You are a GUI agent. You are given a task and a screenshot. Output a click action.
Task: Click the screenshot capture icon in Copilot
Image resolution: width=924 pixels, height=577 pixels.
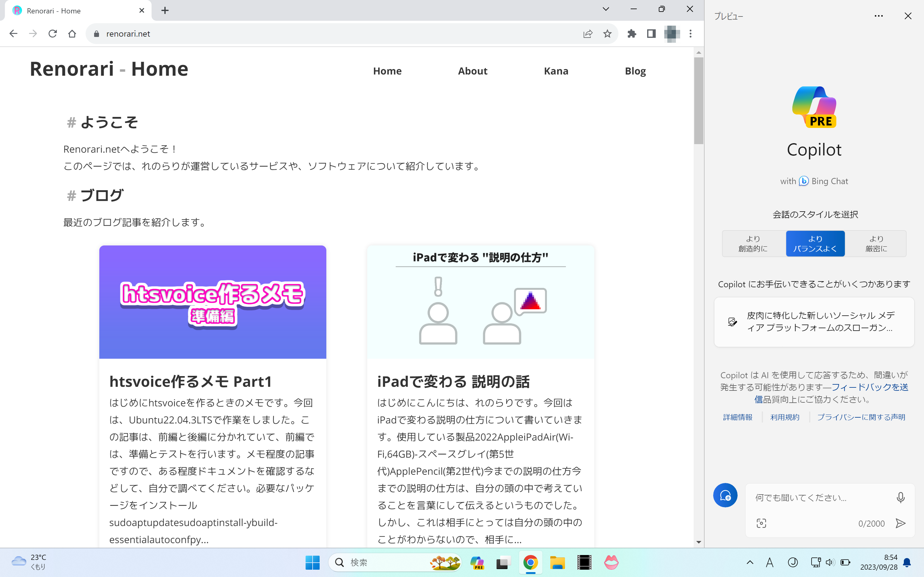click(761, 523)
